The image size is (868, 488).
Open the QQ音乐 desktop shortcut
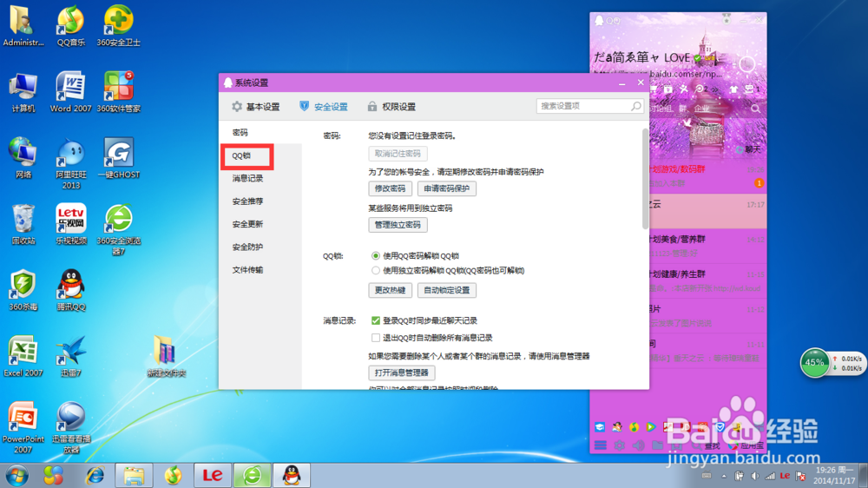click(x=71, y=25)
